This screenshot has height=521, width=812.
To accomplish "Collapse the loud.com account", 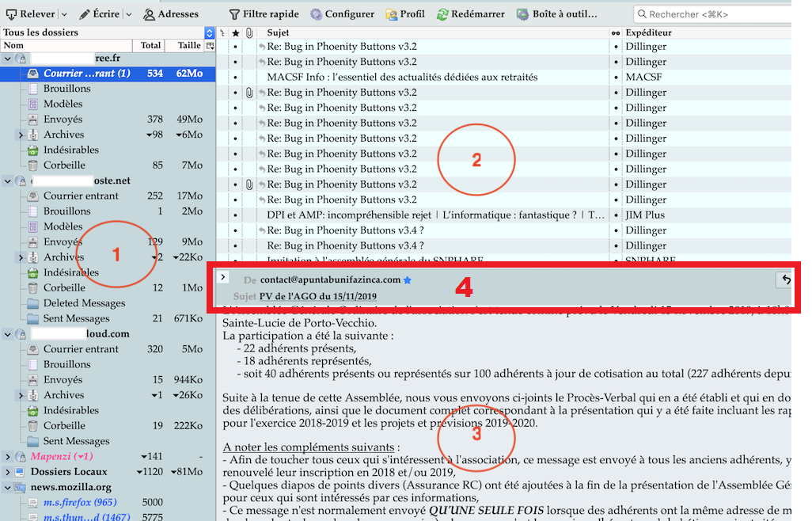I will tap(8, 334).
